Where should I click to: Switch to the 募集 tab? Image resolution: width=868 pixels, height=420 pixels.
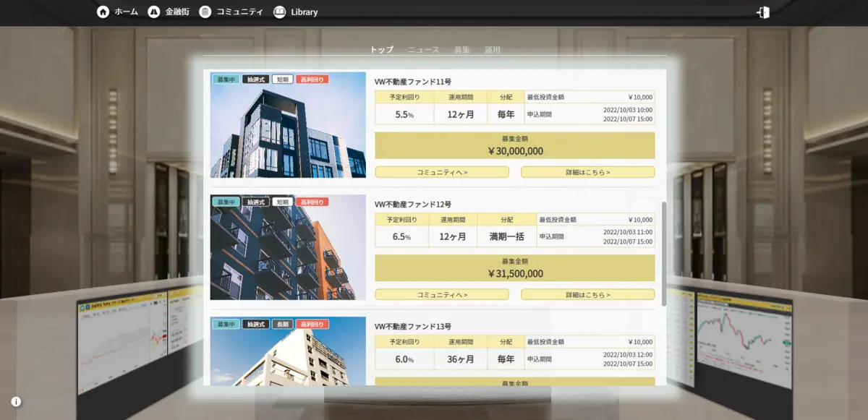[x=461, y=49]
